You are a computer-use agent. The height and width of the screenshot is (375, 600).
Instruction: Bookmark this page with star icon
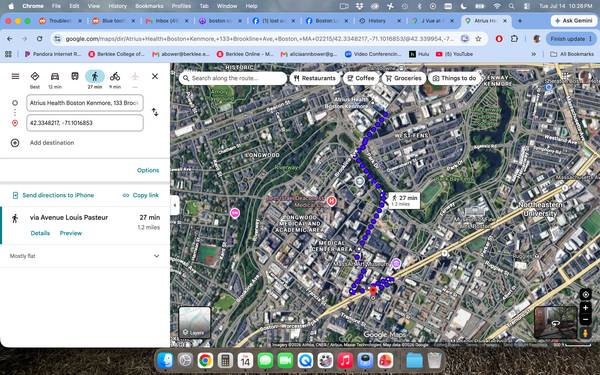pos(478,39)
